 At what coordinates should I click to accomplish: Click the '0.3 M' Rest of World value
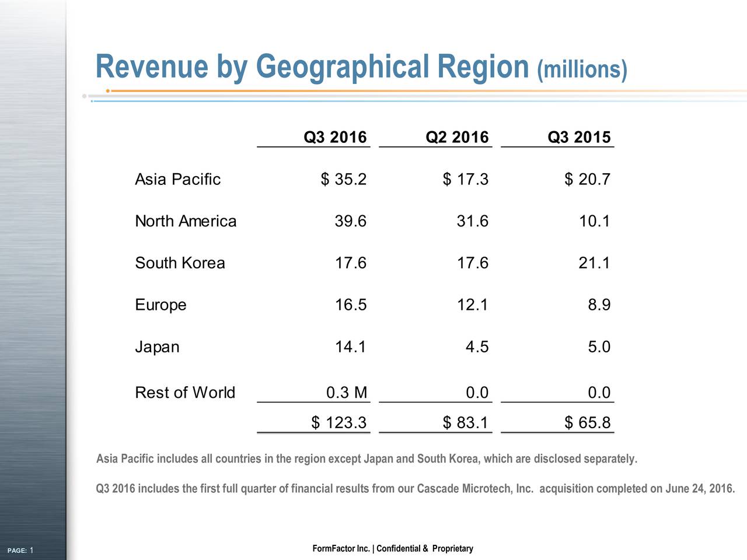347,393
